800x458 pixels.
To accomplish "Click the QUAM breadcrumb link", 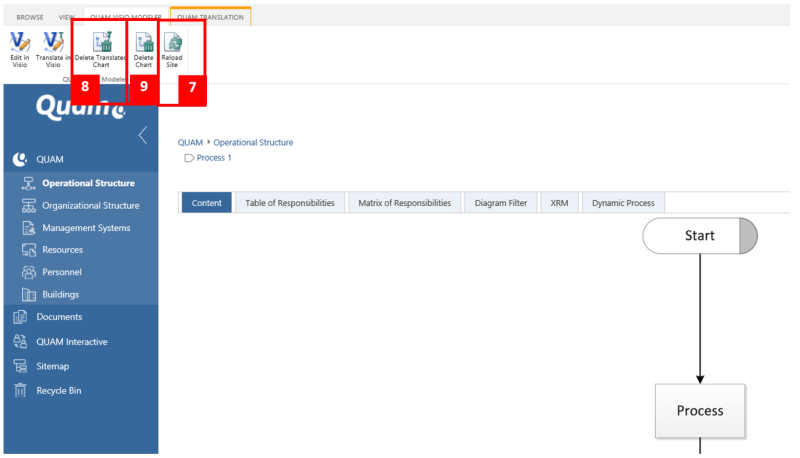I will point(191,143).
